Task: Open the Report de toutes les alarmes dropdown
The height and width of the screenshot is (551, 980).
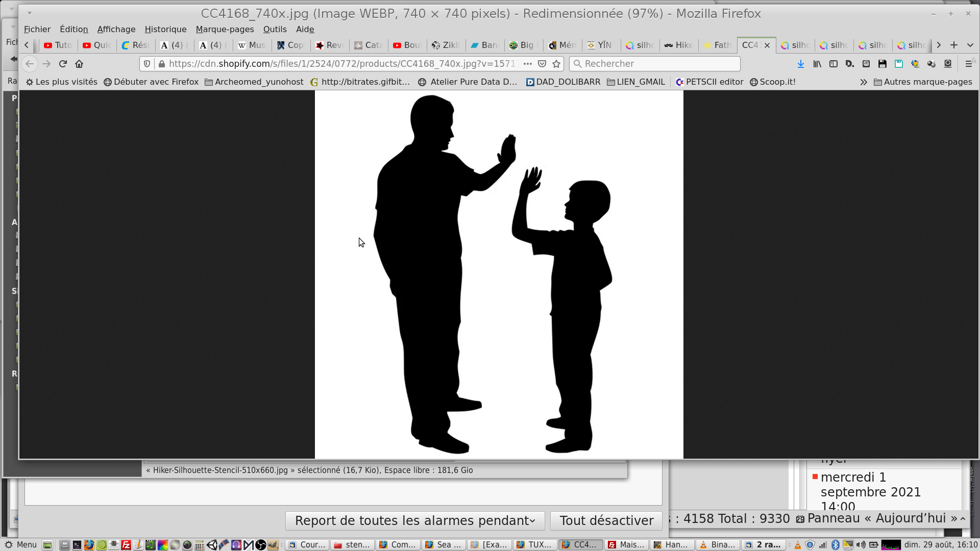Action: (x=414, y=520)
